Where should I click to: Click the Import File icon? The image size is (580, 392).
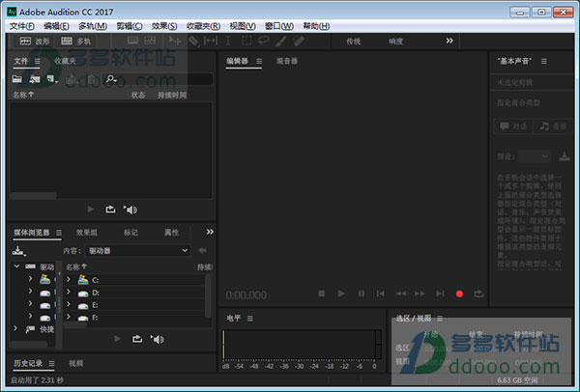[x=35, y=79]
